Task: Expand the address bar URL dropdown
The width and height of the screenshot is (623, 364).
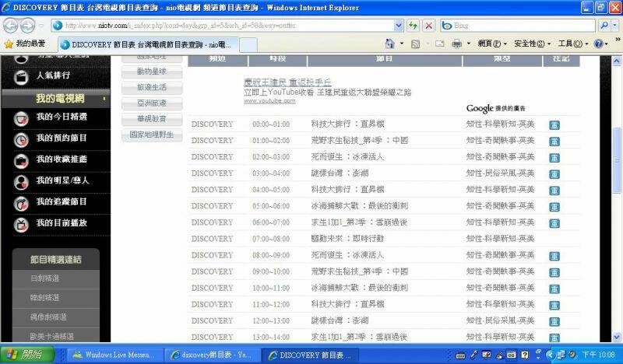Action: 399,26
